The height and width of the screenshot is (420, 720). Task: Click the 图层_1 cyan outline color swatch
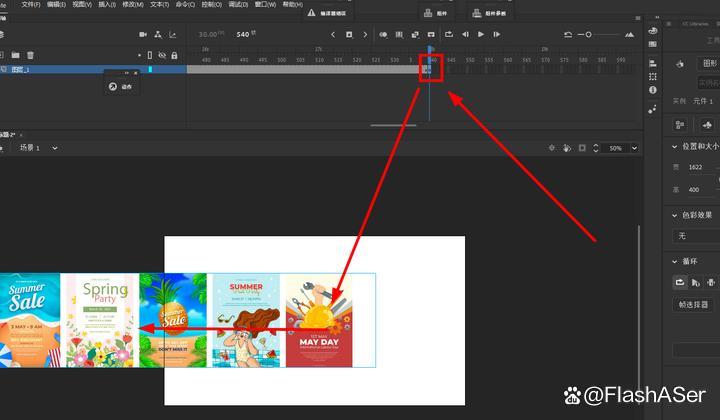150,69
